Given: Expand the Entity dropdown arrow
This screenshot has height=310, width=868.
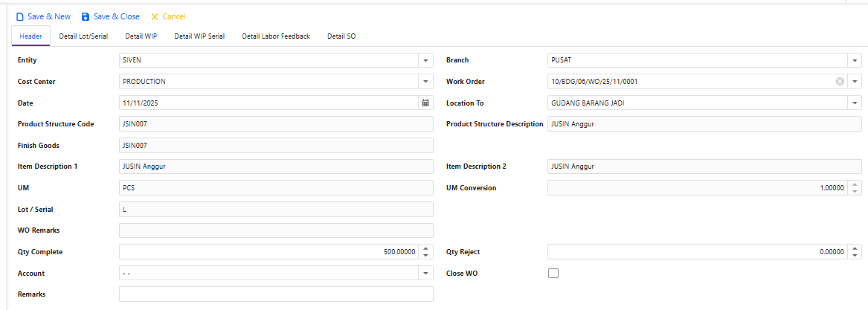Looking at the screenshot, I should click(425, 60).
